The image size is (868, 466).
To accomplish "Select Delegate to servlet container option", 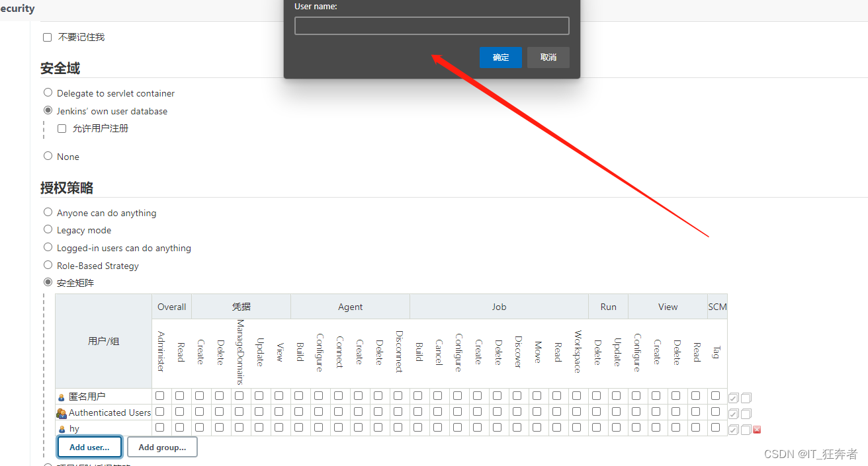I will [x=48, y=93].
